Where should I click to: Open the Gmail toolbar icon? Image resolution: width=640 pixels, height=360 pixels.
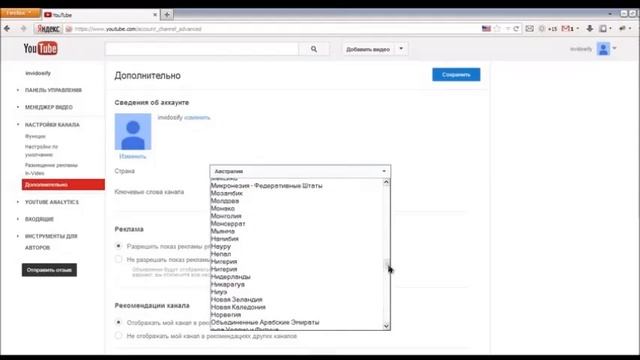pyautogui.click(x=567, y=29)
